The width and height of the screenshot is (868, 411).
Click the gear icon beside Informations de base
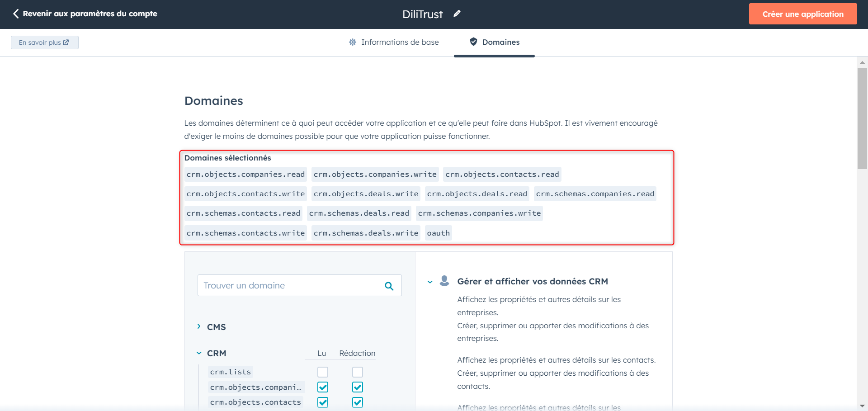[353, 42]
